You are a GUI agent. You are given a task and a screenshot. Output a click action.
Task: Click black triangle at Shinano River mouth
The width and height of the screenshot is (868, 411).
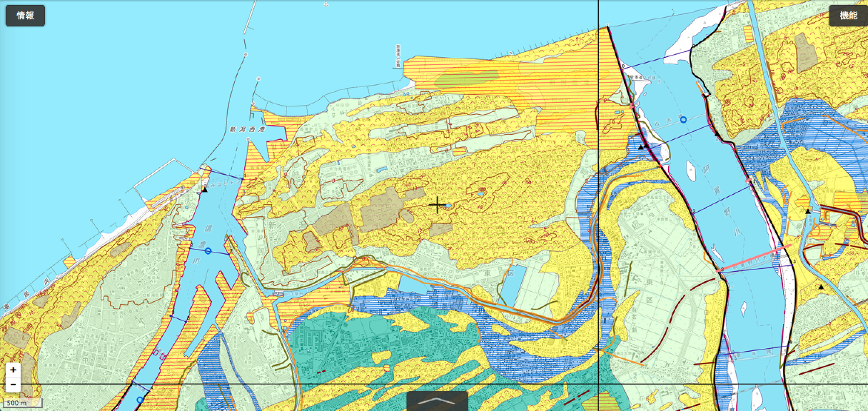pos(204,190)
